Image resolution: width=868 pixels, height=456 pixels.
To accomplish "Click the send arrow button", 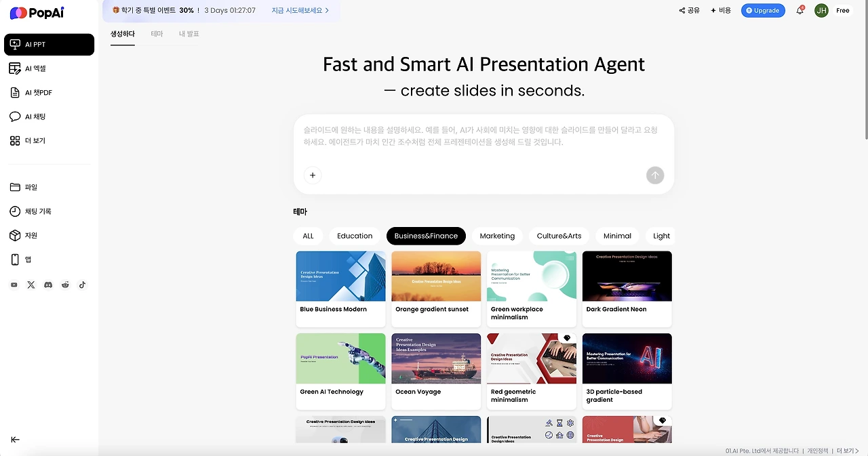I will pos(655,175).
